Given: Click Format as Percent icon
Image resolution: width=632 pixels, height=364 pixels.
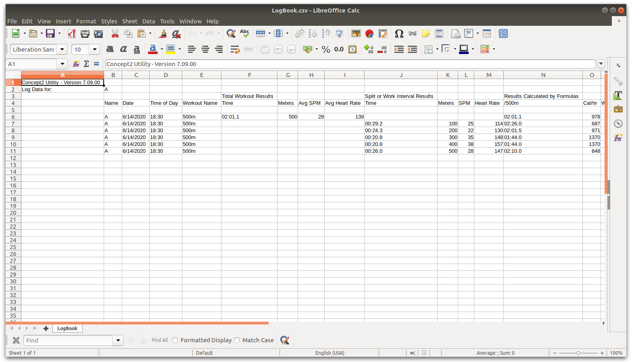Looking at the screenshot, I should [x=326, y=49].
